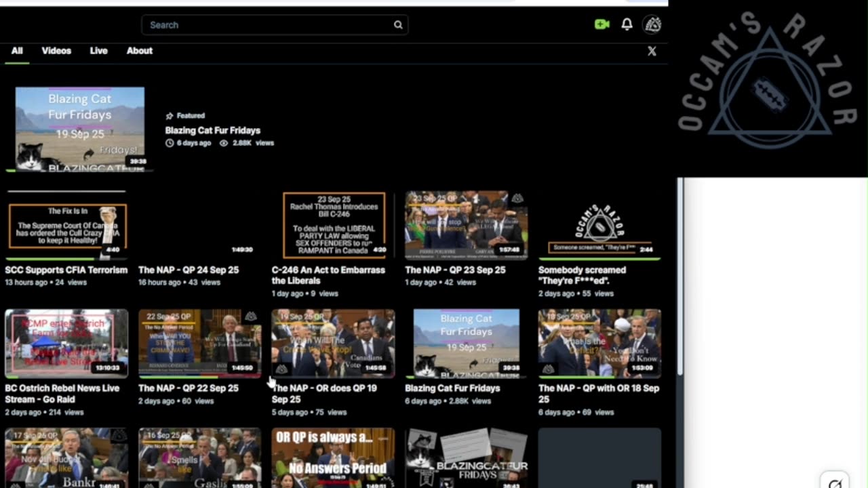This screenshot has height=488, width=868.
Task: Open the notifications bell
Action: 627,24
